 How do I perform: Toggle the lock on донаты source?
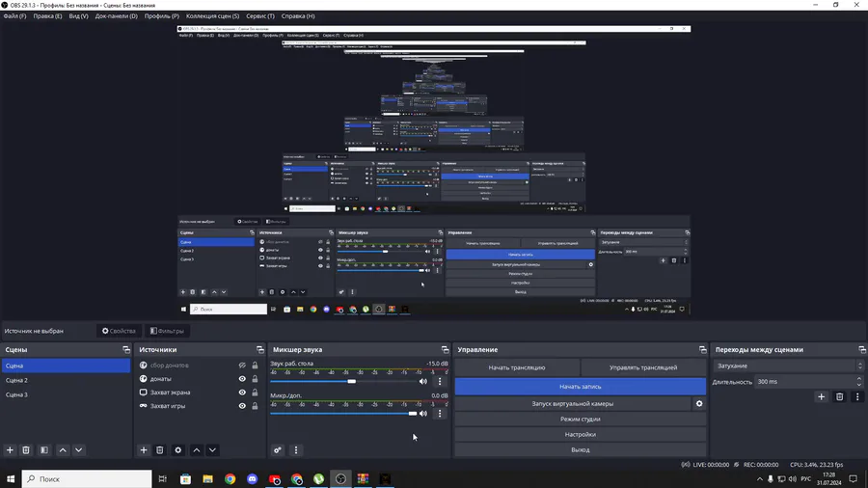point(255,379)
